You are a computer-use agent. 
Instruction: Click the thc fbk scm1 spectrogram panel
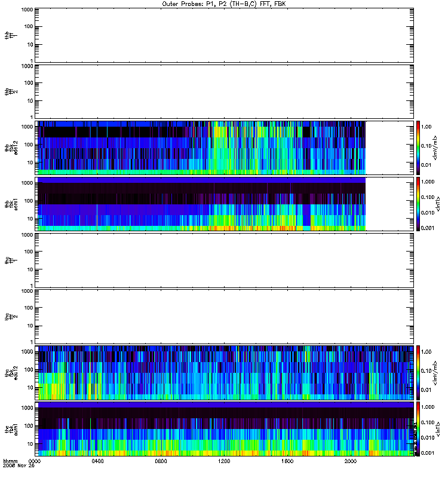coord(225,429)
